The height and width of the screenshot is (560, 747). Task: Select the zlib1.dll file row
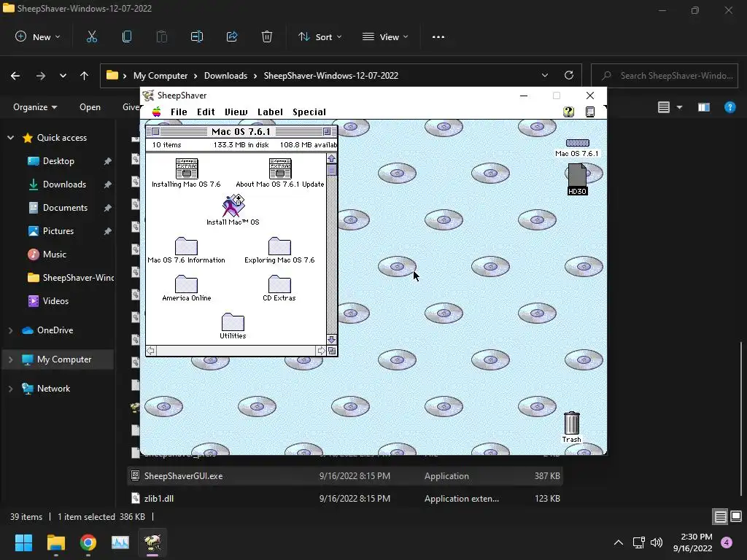(345, 499)
